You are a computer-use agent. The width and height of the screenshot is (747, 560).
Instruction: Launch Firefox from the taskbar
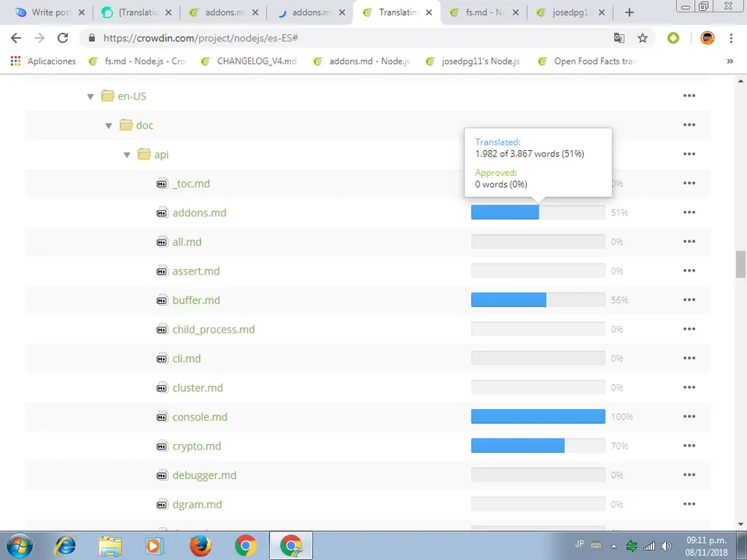(x=201, y=546)
